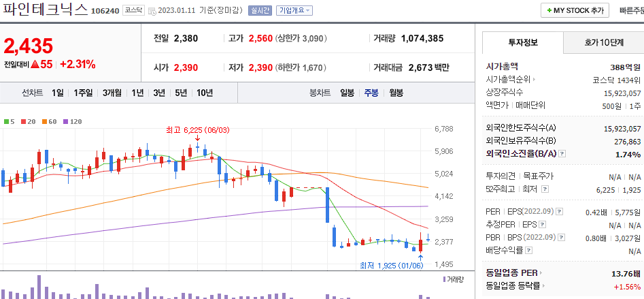Click the red up-triangle beside 55
The height and width of the screenshot is (299, 644).
(35, 64)
